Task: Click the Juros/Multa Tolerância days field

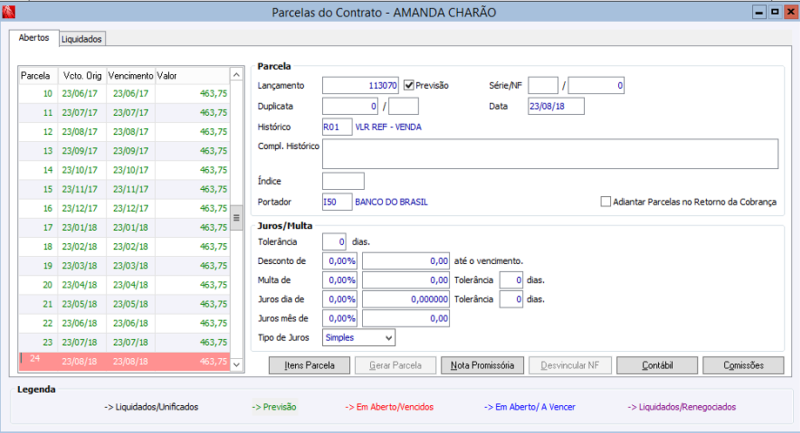Action: click(334, 241)
